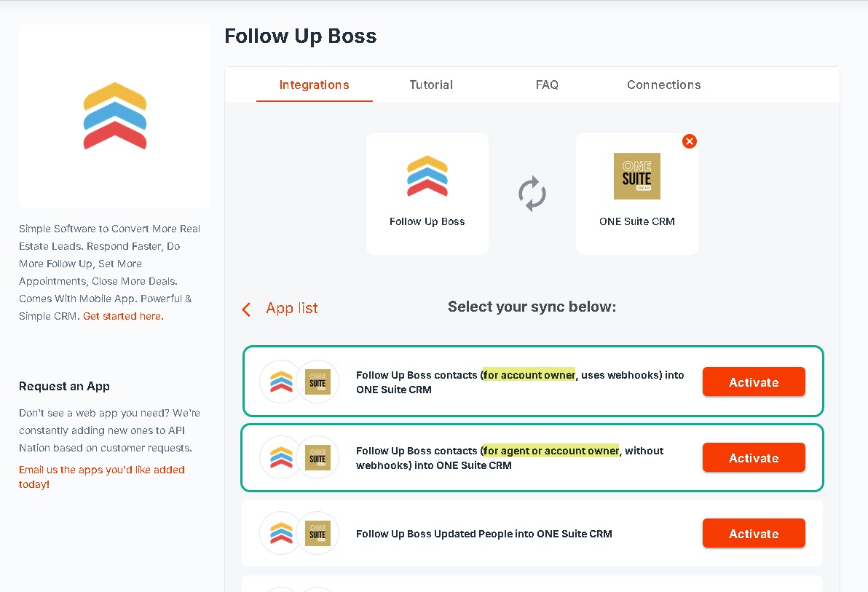Screen dimensions: 868x592
Task: Open the FAQ tab
Action: point(547,84)
